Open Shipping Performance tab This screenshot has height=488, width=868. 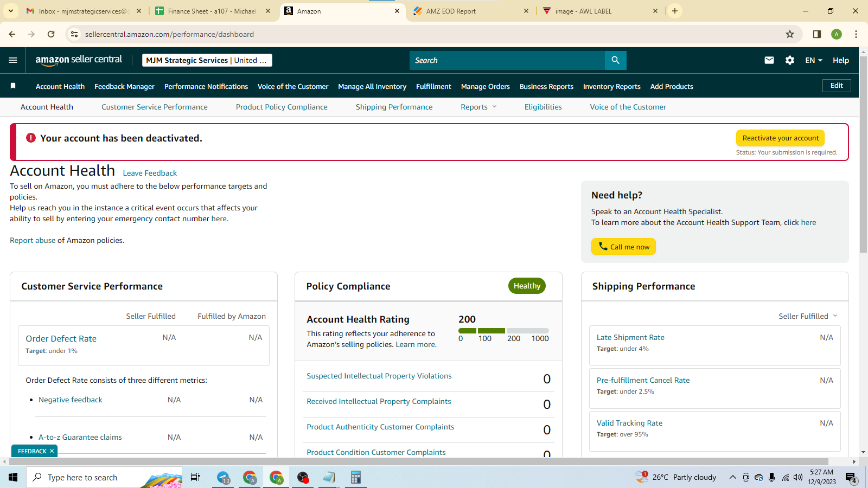[x=394, y=107]
